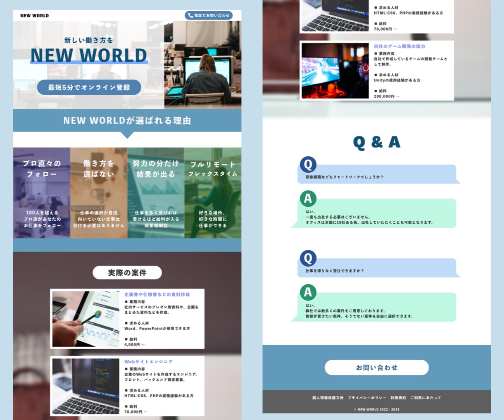Select the 好きな場所、好きな時間に description text

pos(213,219)
